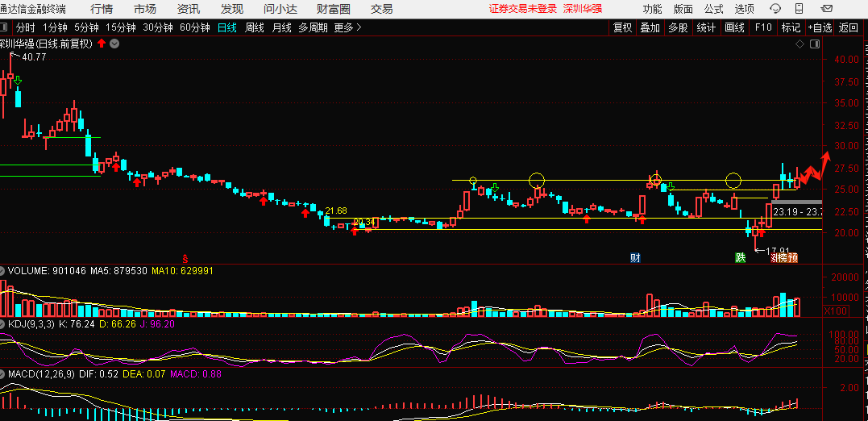Open the 发现 menu
Image resolution: width=868 pixels, height=421 pixels.
pyautogui.click(x=231, y=9)
